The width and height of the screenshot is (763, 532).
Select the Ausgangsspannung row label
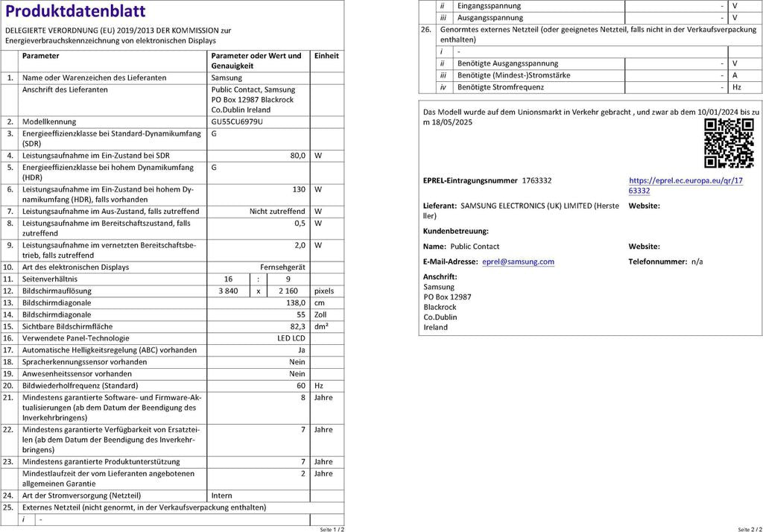pos(490,18)
